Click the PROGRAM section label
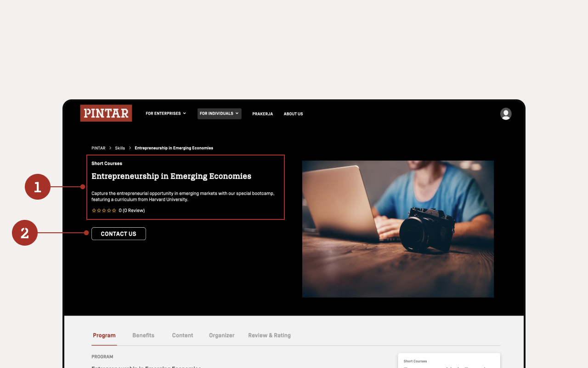 (102, 357)
